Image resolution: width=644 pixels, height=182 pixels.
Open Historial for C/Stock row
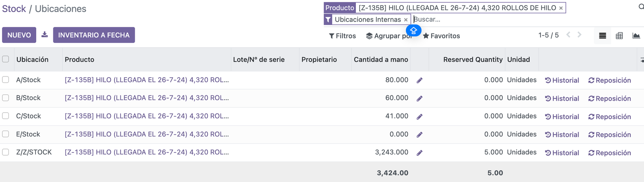(562, 117)
